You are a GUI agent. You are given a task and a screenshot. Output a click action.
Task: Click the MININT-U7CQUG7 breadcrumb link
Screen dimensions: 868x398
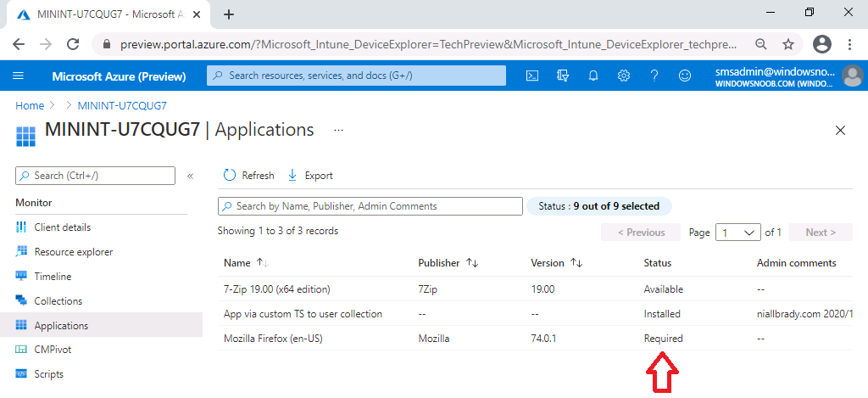[x=122, y=105]
